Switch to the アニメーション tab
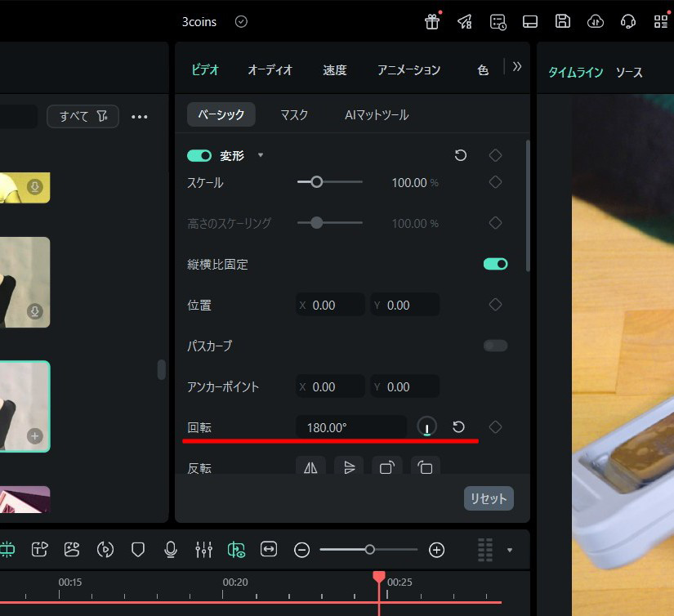The width and height of the screenshot is (674, 616). tap(408, 71)
